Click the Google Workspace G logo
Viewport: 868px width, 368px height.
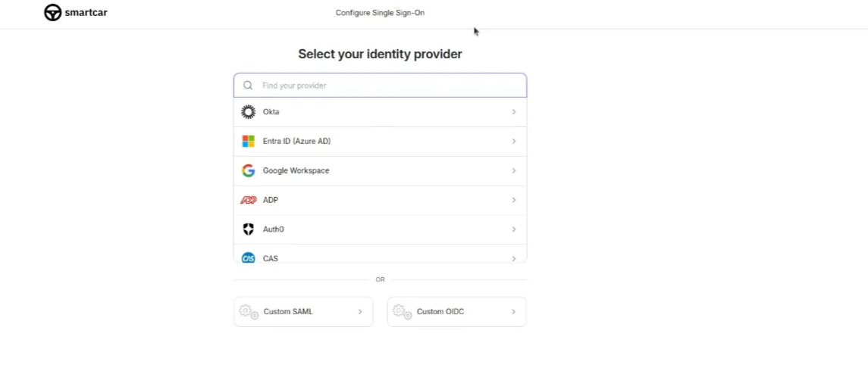click(x=249, y=170)
